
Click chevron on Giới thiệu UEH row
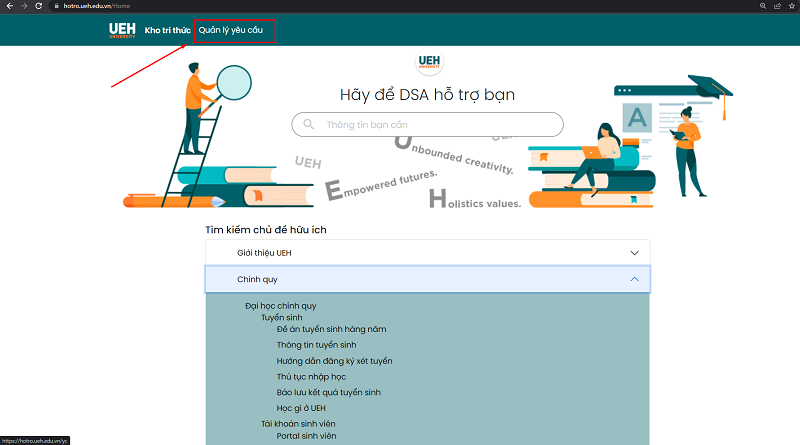(634, 253)
